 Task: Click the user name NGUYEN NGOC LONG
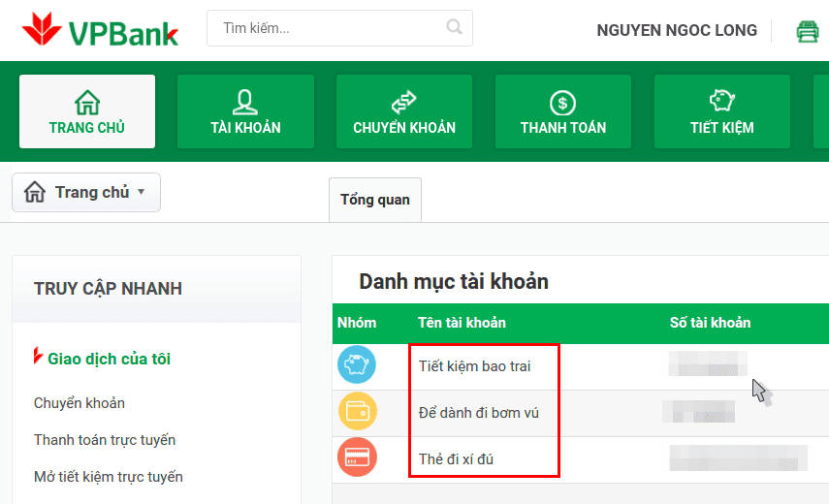click(x=677, y=30)
